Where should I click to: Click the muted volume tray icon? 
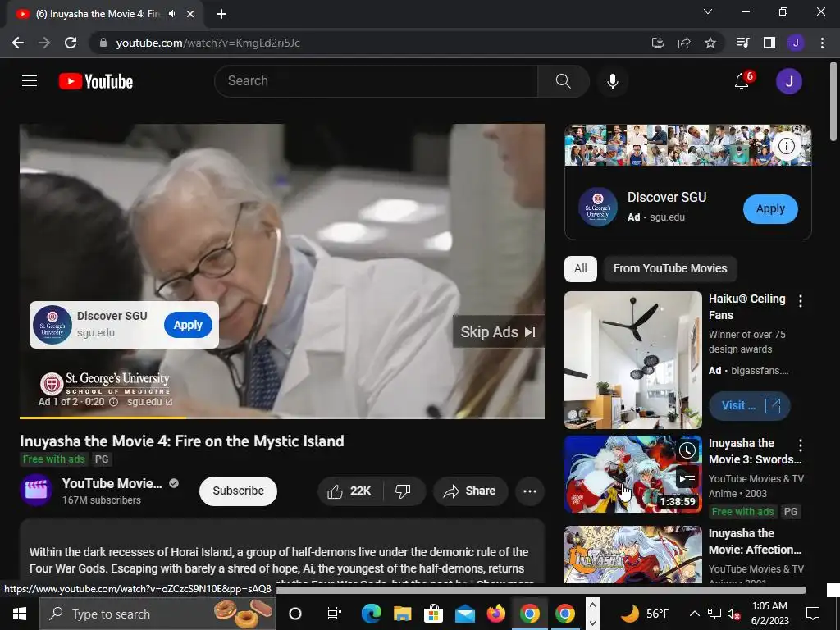pyautogui.click(x=733, y=614)
